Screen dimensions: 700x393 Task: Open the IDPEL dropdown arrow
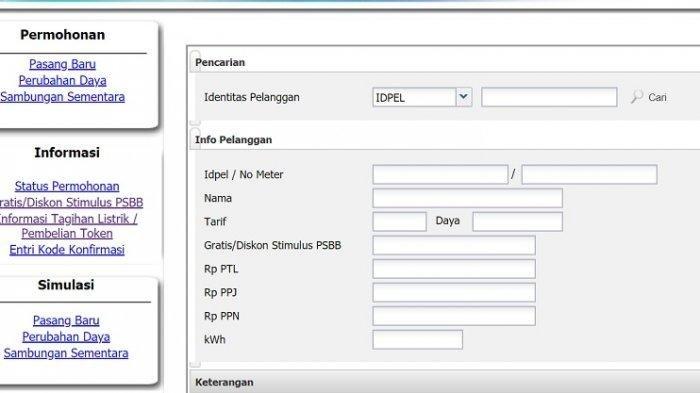(464, 97)
